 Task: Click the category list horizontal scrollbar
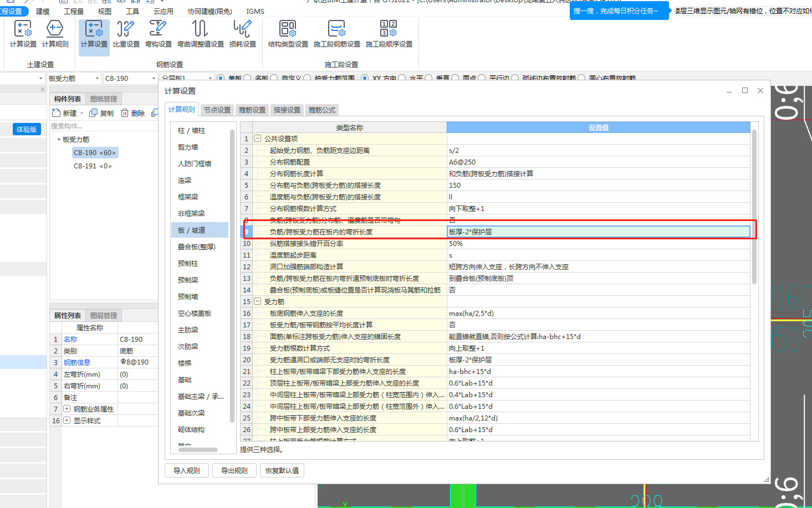tap(198, 450)
